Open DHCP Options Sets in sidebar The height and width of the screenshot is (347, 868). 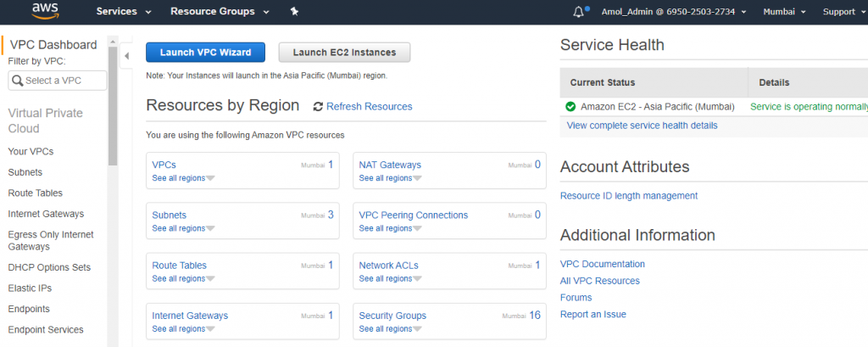click(49, 267)
